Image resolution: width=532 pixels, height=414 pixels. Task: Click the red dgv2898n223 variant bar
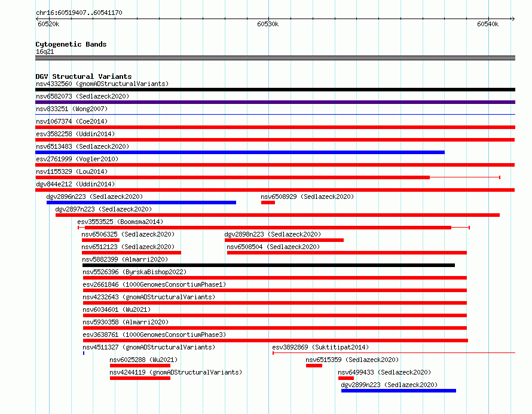pos(285,240)
